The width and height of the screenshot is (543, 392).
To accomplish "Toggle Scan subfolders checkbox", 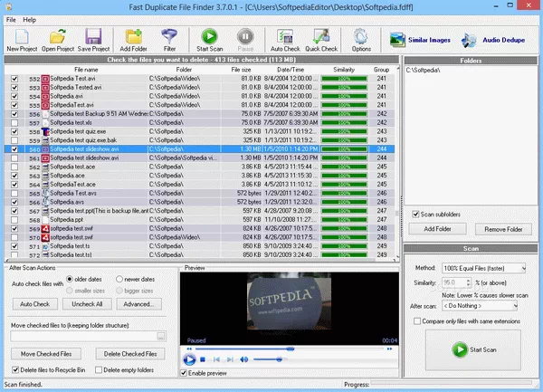I will tap(415, 214).
